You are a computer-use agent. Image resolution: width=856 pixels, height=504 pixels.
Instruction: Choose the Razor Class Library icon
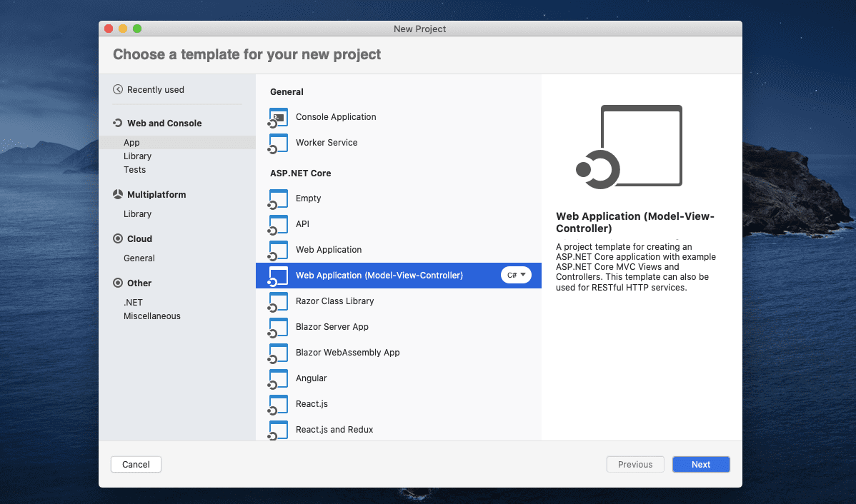pyautogui.click(x=278, y=301)
